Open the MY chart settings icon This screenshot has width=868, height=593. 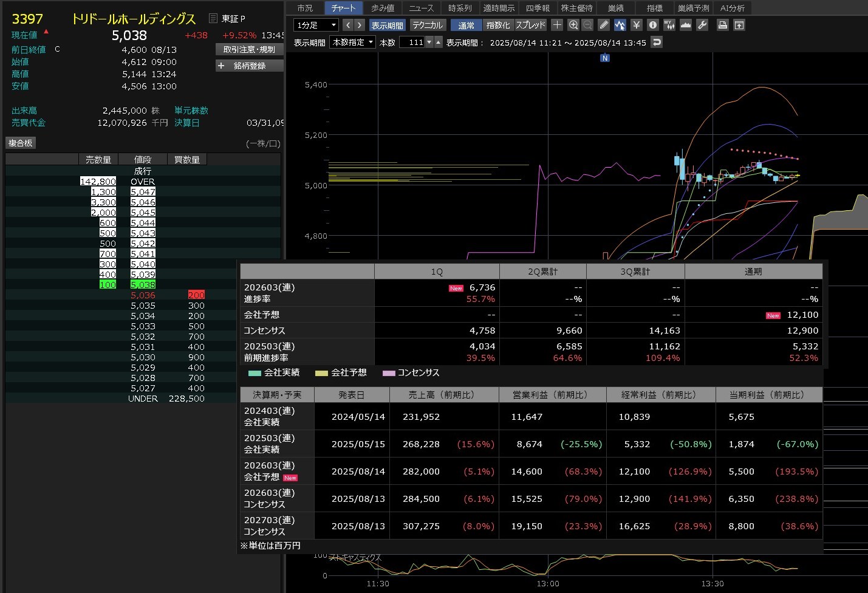click(x=669, y=25)
